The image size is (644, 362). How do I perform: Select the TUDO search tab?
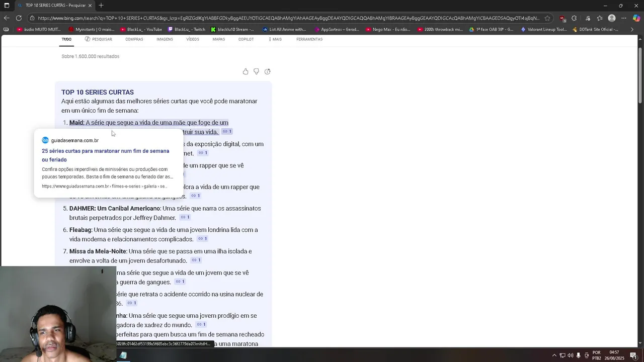tap(66, 39)
